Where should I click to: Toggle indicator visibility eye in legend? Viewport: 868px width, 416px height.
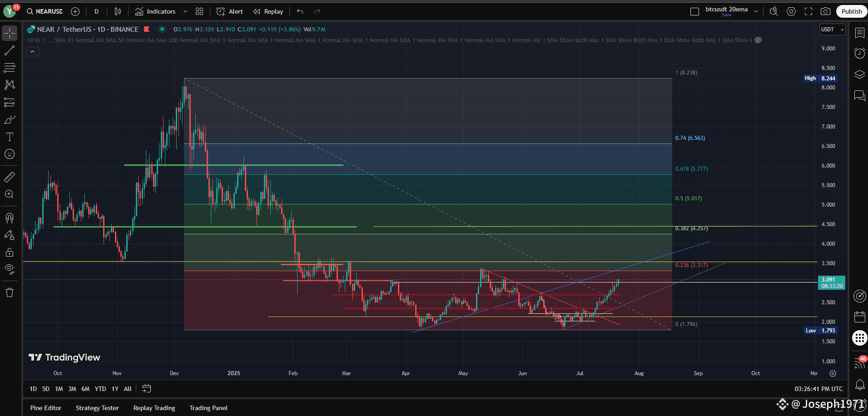pos(758,40)
